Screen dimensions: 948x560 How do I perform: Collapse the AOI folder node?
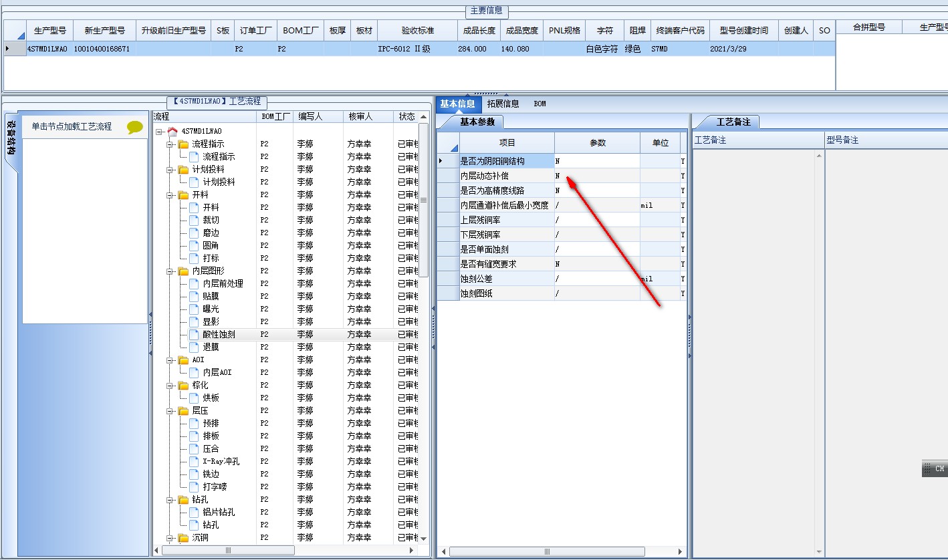(x=170, y=360)
